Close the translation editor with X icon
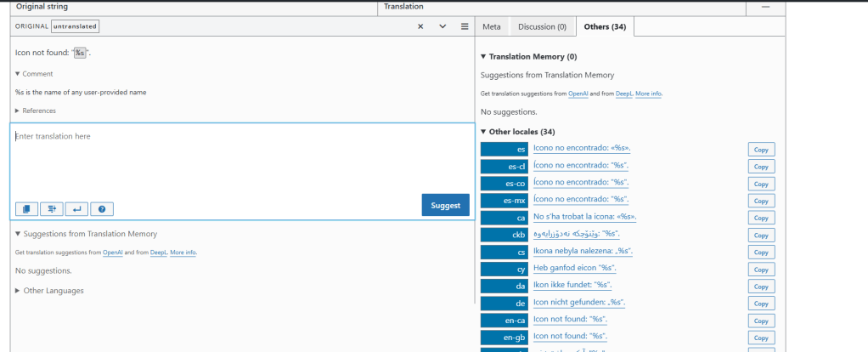This screenshot has width=868, height=352. click(x=420, y=26)
